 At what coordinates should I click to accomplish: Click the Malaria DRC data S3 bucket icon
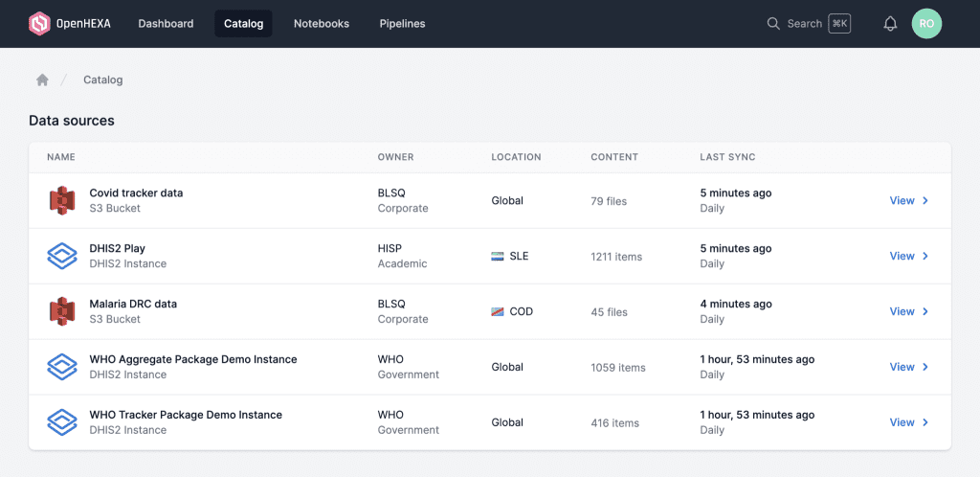[x=62, y=311]
